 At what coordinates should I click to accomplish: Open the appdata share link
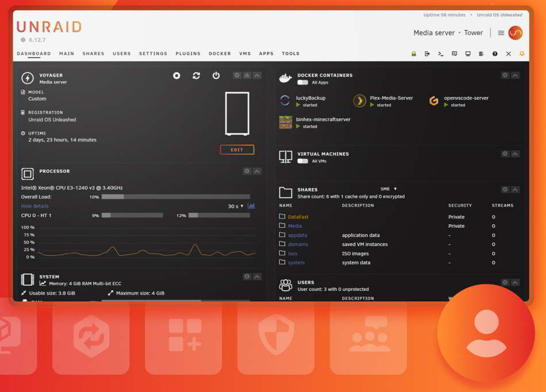tap(297, 235)
